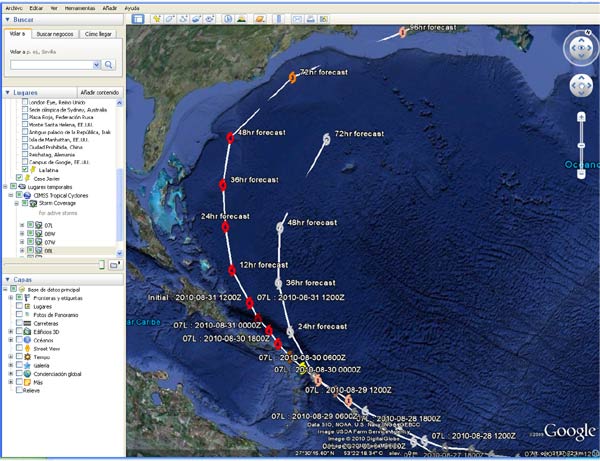600x461 pixels.
Task: Expand the Océanos layer node
Action: [11, 340]
